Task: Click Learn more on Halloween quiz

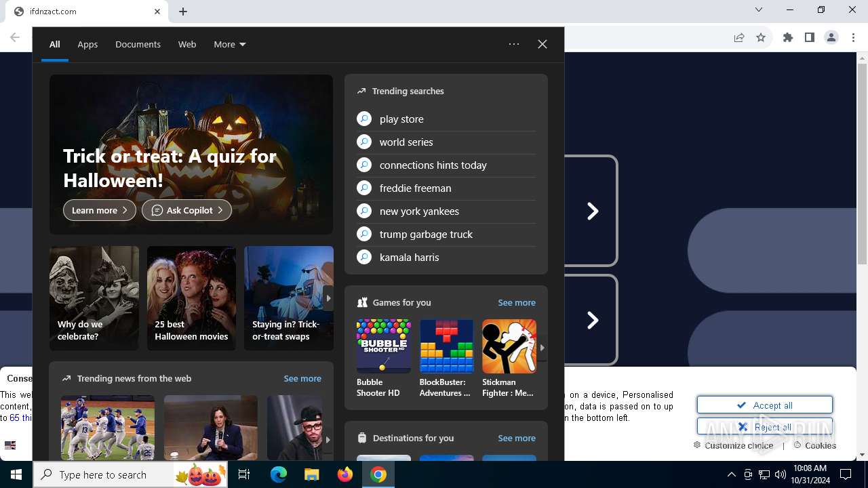Action: [x=100, y=210]
